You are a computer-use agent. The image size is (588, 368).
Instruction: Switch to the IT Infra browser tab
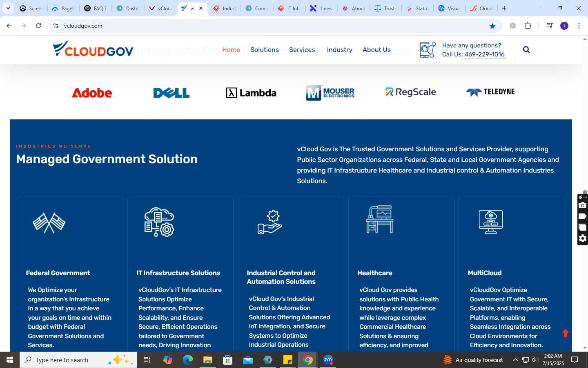pyautogui.click(x=289, y=8)
